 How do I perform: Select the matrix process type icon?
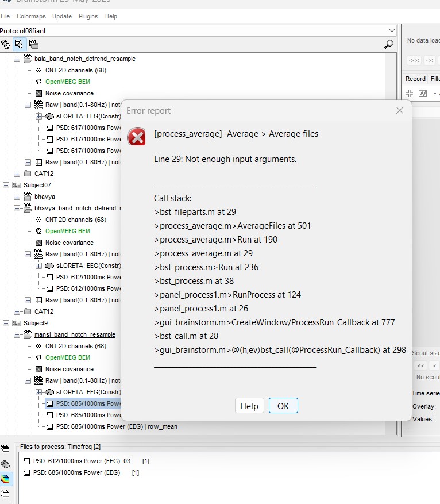tap(5, 494)
